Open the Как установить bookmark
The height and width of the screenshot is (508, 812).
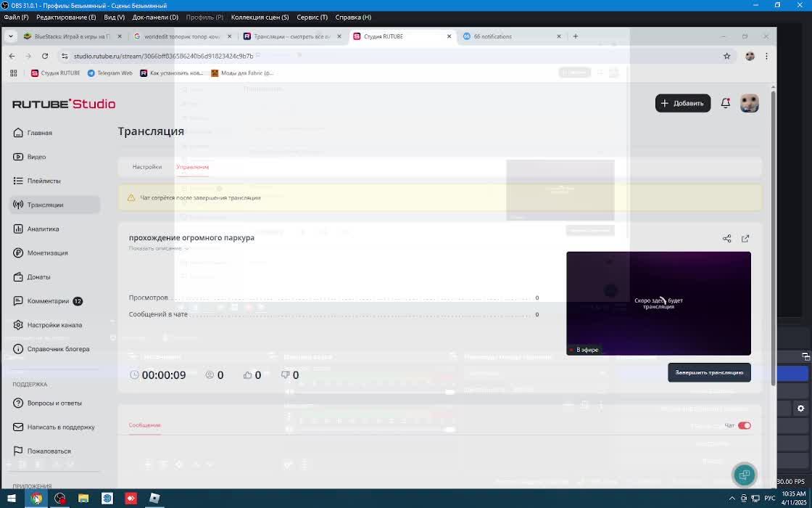[172, 73]
